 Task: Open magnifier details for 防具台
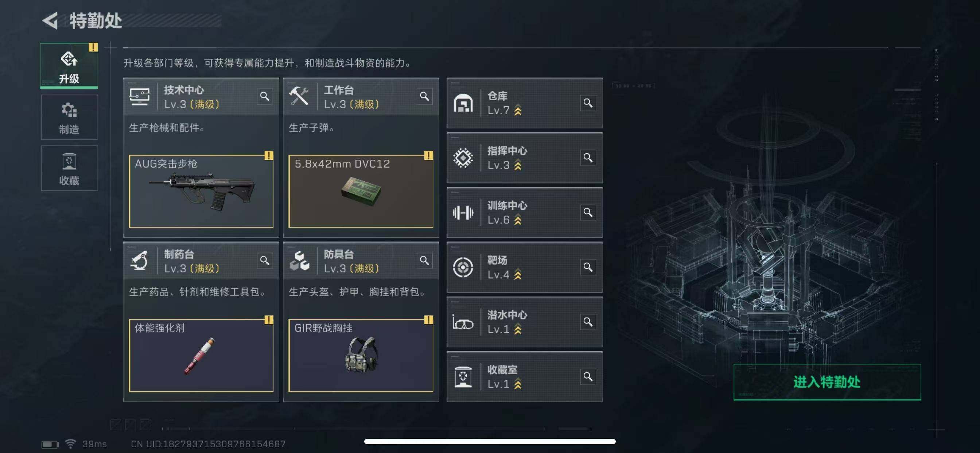point(425,260)
